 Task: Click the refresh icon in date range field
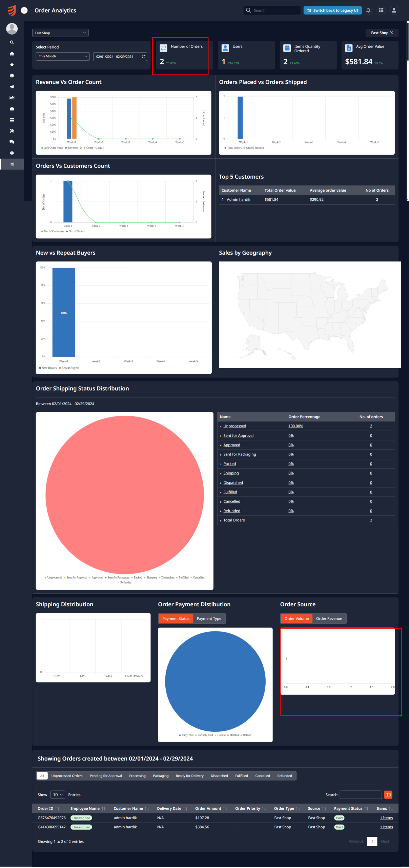pyautogui.click(x=144, y=57)
